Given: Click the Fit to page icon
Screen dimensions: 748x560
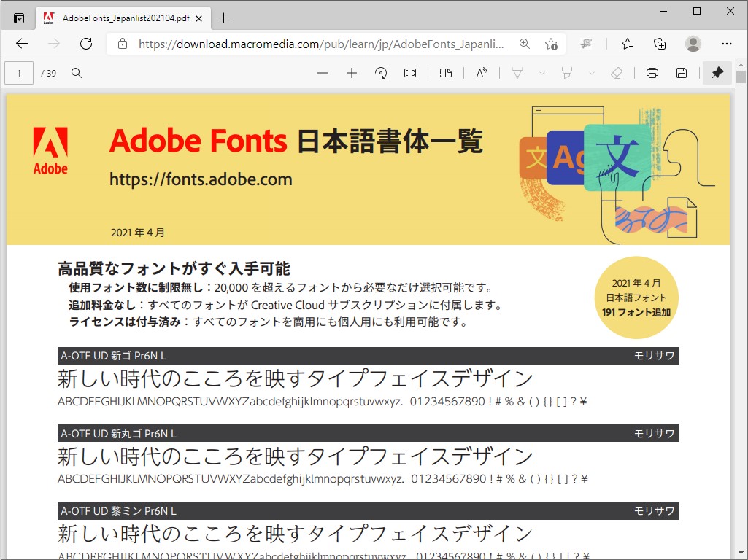Looking at the screenshot, I should pyautogui.click(x=410, y=73).
